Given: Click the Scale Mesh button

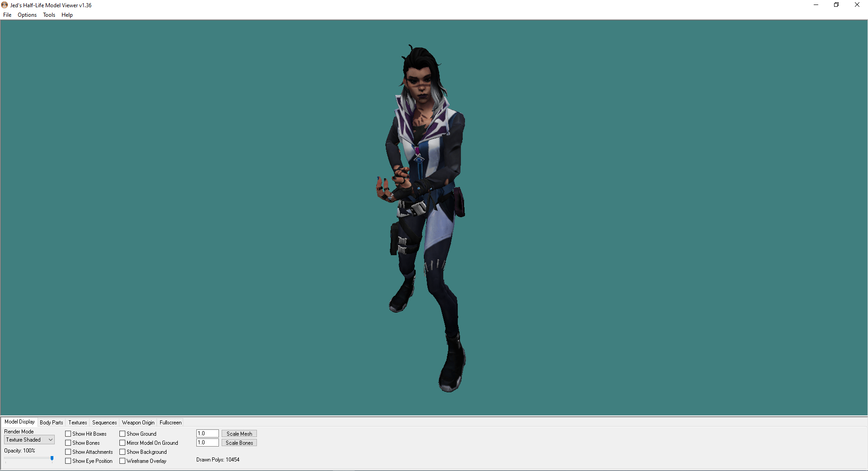Looking at the screenshot, I should click(x=239, y=433).
